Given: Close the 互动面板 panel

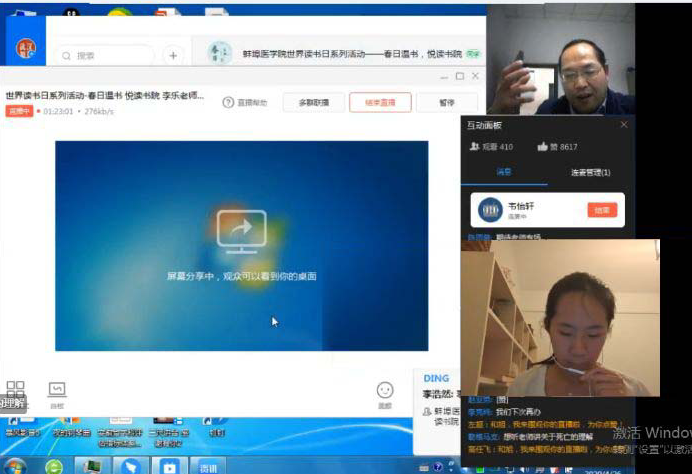Looking at the screenshot, I should pyautogui.click(x=624, y=125).
